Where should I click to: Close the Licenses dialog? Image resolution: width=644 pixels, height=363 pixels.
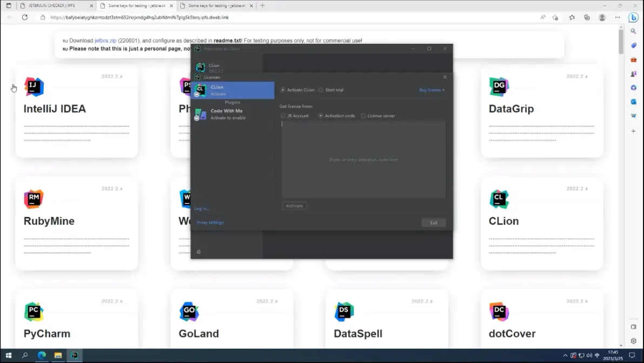pyautogui.click(x=445, y=77)
